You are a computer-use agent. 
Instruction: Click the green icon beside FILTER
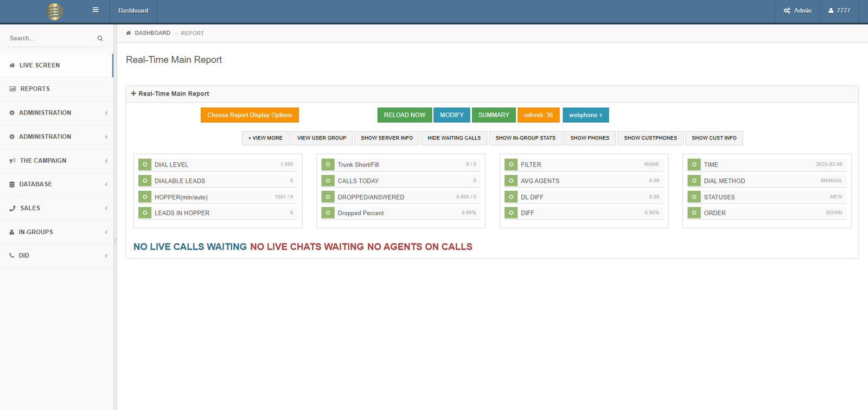tap(511, 164)
